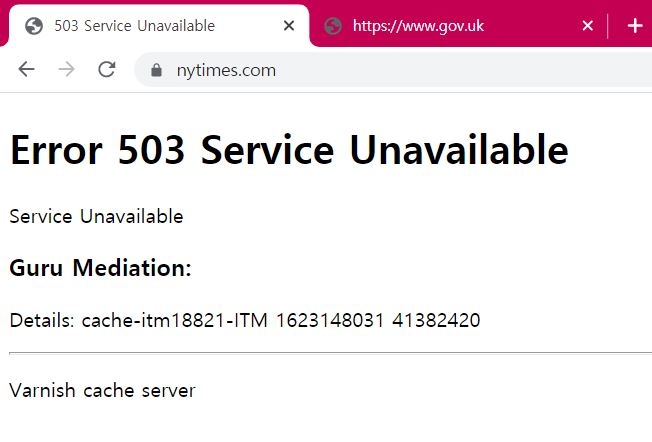Click the Service Unavailable paragraph text
Viewport: 652px width, 442px height.
pyautogui.click(x=96, y=216)
